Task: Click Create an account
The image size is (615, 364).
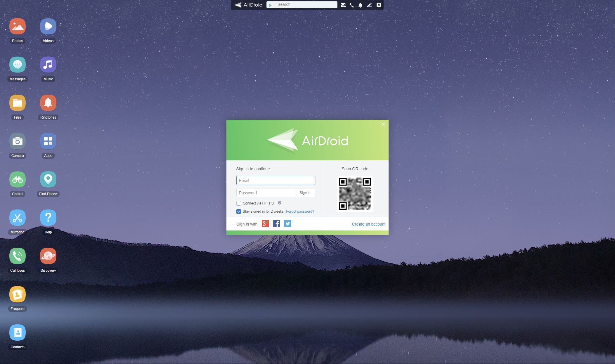Action: [x=368, y=224]
